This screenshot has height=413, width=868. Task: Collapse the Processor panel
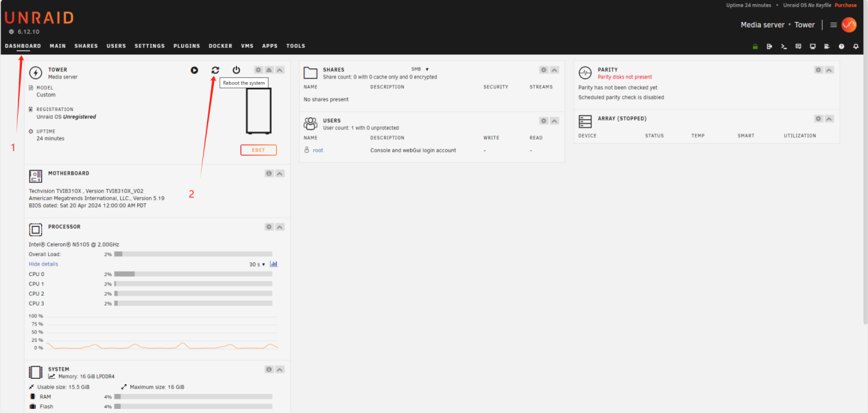click(x=280, y=227)
